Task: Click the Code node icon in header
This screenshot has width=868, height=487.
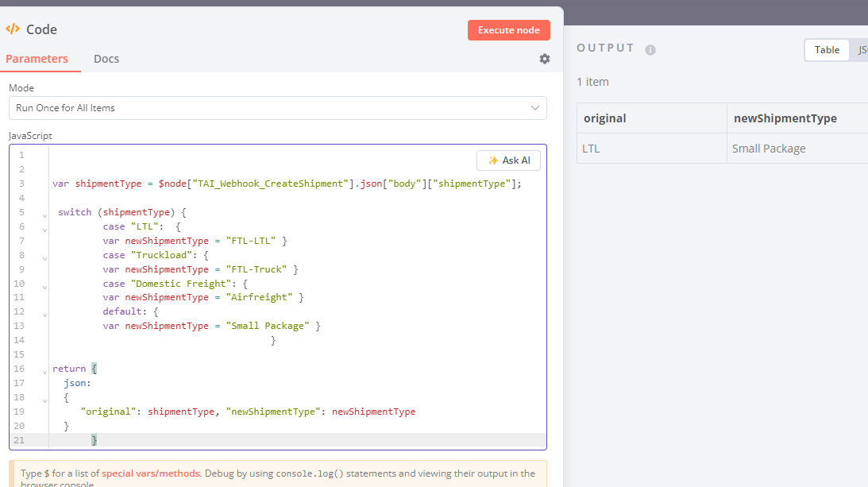Action: pos(13,29)
